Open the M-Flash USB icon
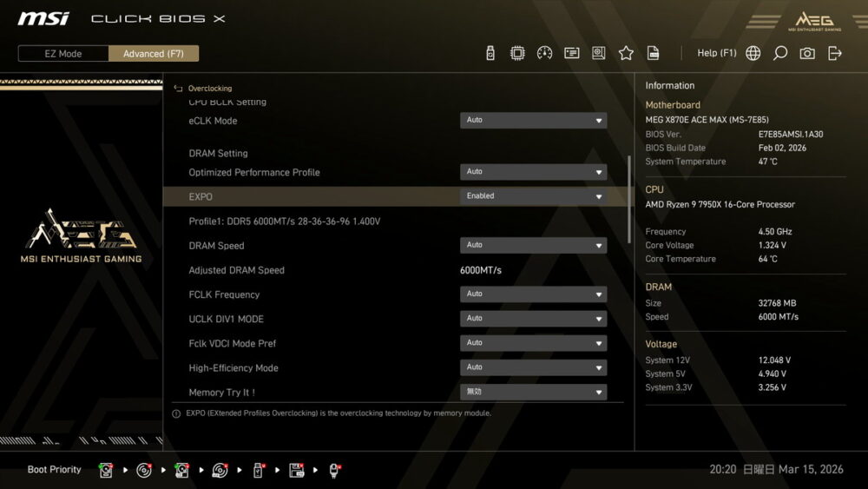This screenshot has width=868, height=489. 490,53
